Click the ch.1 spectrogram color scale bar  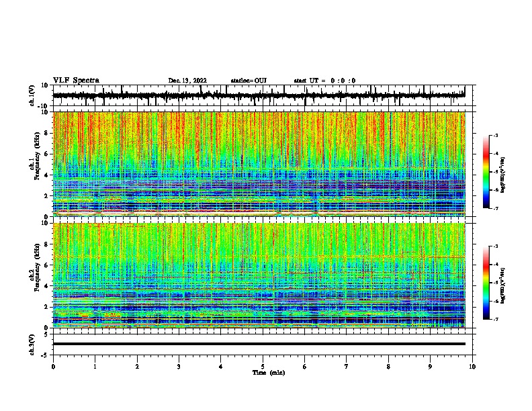pos(486,172)
